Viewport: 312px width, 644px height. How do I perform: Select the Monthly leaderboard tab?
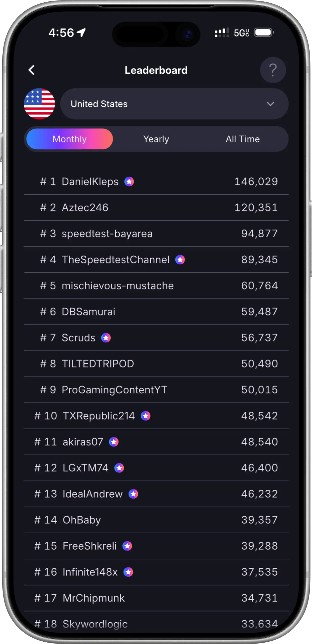[69, 139]
